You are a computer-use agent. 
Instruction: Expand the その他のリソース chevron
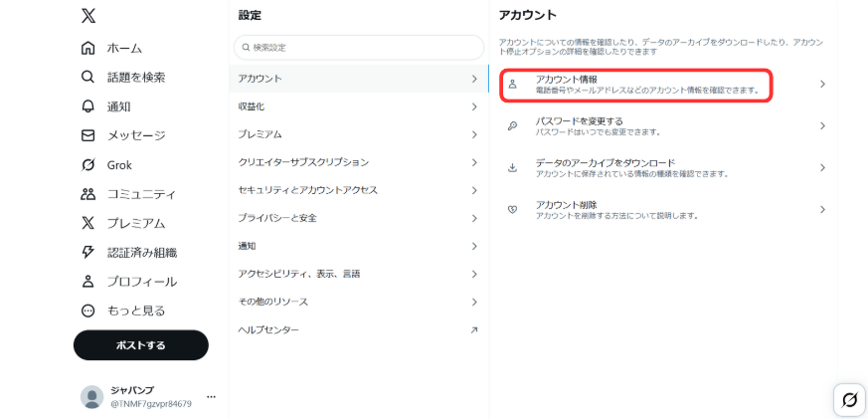[474, 302]
